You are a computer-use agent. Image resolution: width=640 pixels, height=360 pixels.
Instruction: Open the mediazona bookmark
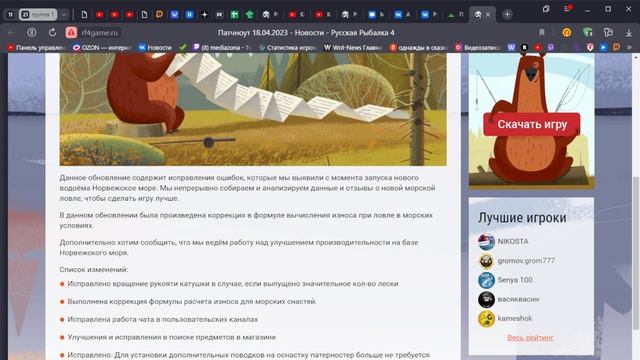coord(222,48)
